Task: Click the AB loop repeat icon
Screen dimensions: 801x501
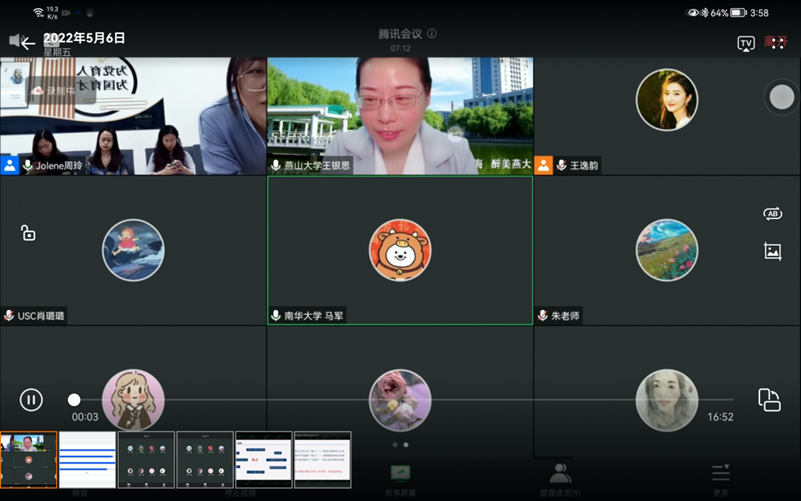Action: 772,214
